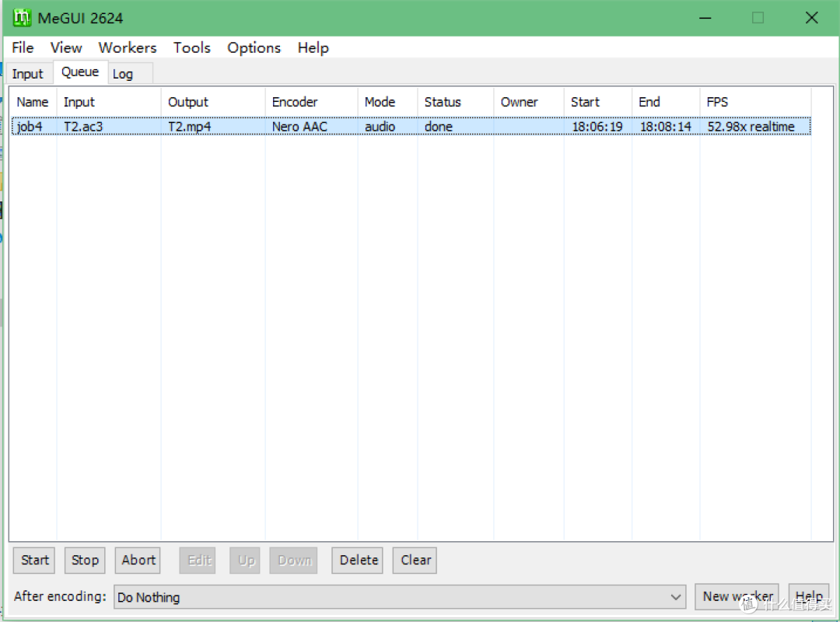
Task: Click the MeGUI application icon in title bar
Action: (x=22, y=18)
